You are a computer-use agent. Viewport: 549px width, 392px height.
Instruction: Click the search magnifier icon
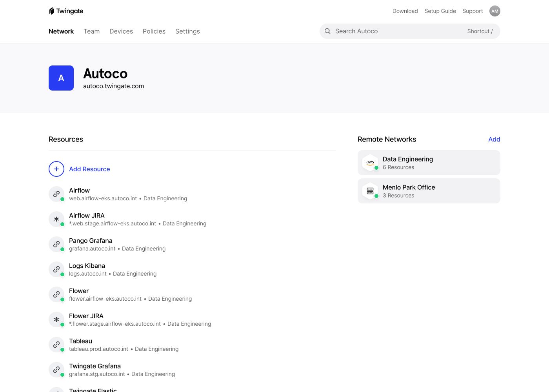(x=327, y=31)
